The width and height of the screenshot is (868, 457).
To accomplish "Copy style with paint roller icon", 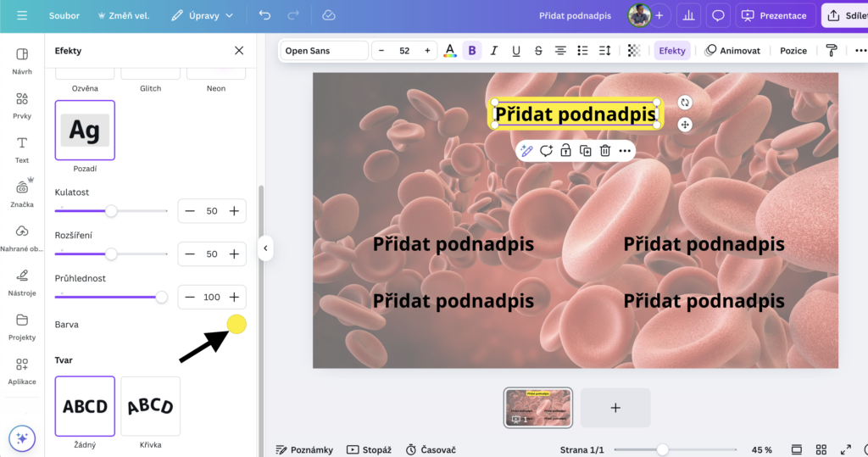I will tap(832, 50).
